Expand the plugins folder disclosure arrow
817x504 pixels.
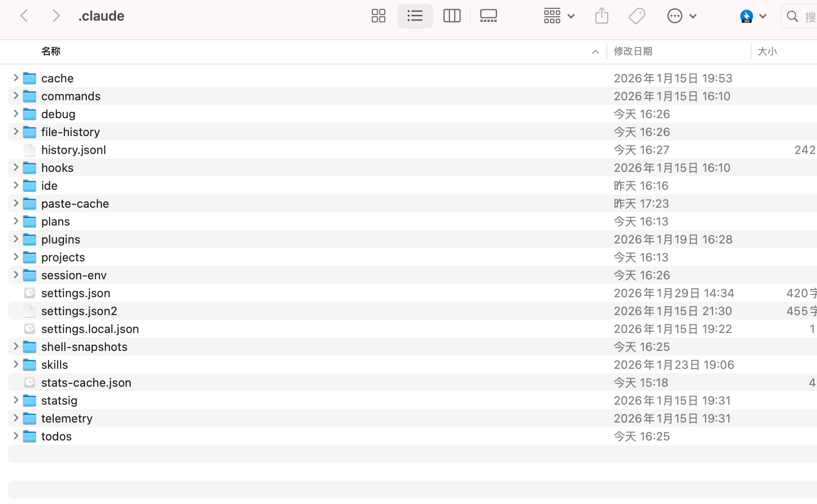coord(16,239)
